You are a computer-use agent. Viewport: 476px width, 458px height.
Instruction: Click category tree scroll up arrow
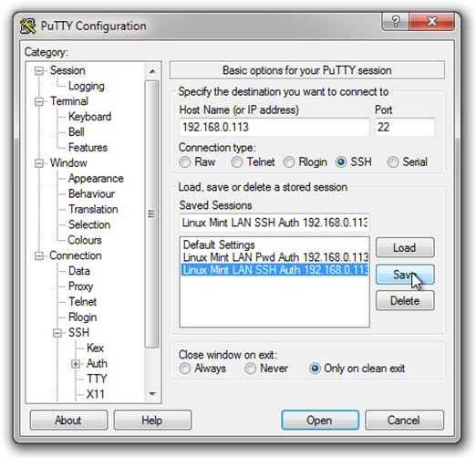152,72
